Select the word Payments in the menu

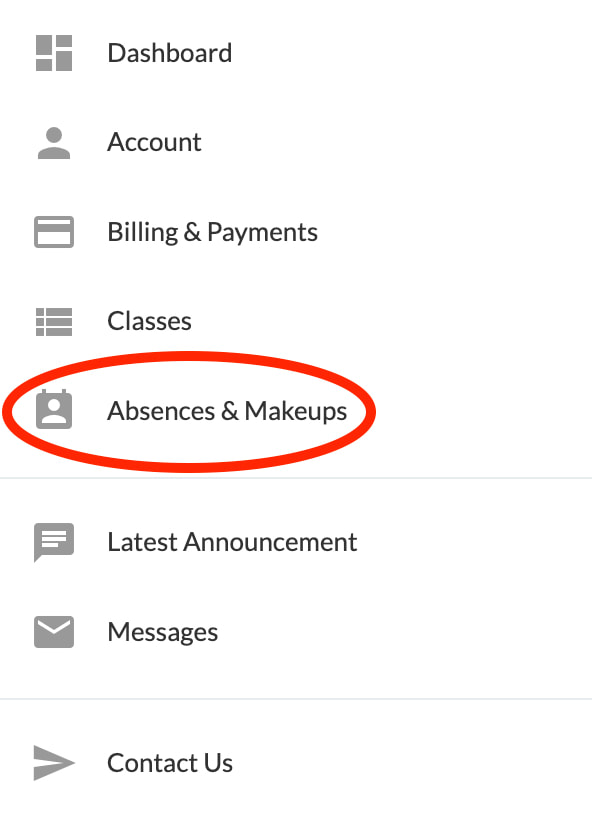pos(262,233)
